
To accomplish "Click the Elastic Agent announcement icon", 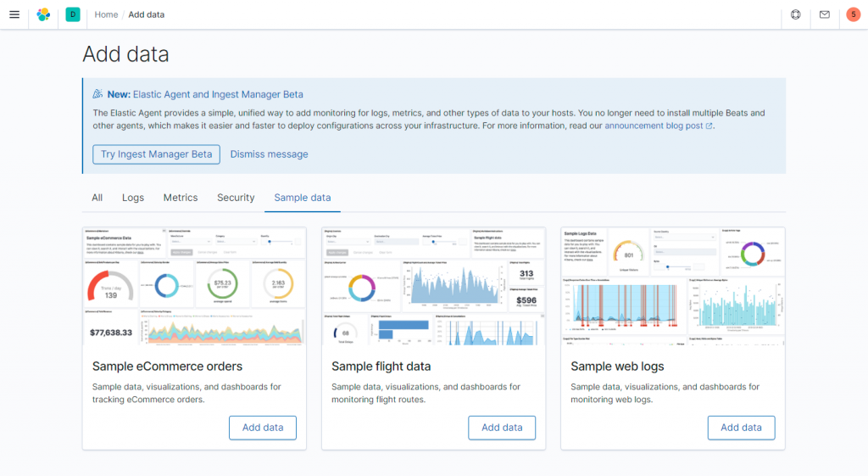I will pyautogui.click(x=97, y=94).
